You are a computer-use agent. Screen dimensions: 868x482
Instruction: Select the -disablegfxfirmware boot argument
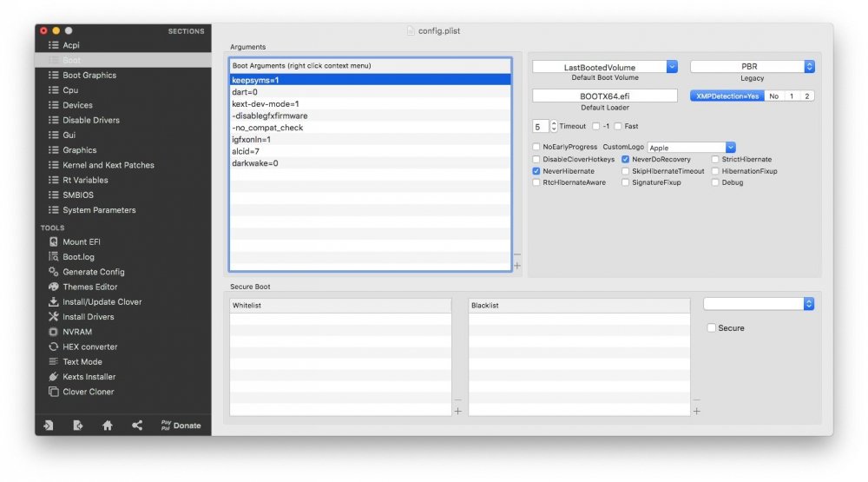tap(370, 116)
